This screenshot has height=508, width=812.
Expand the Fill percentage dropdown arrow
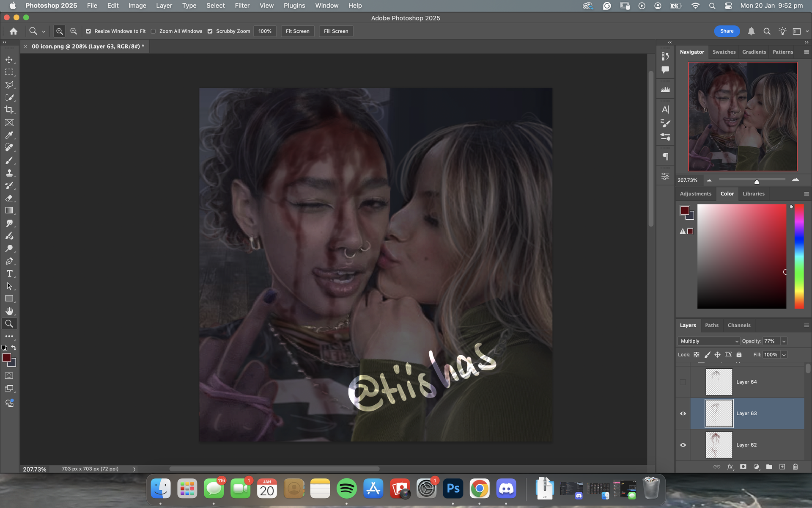[x=784, y=355]
